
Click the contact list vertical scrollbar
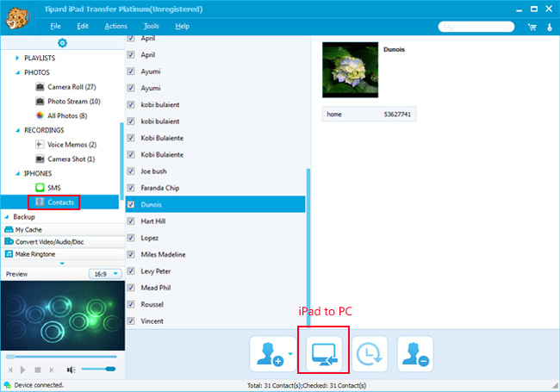point(308,246)
